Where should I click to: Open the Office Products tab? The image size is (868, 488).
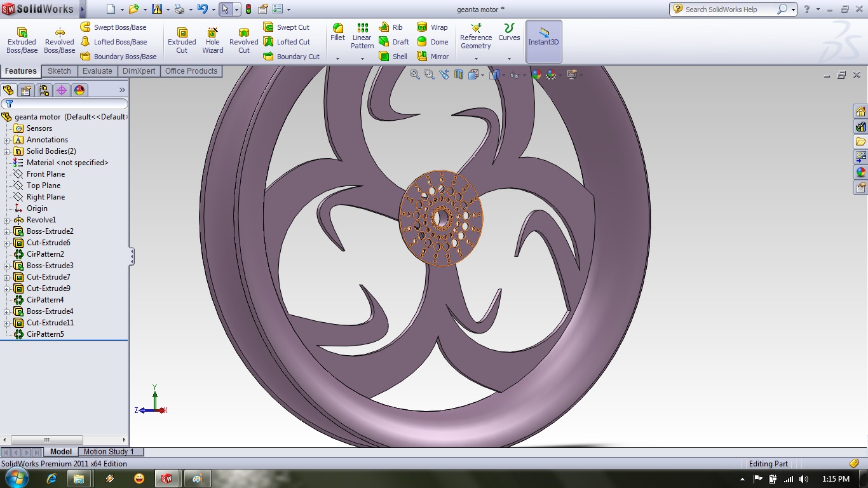191,71
